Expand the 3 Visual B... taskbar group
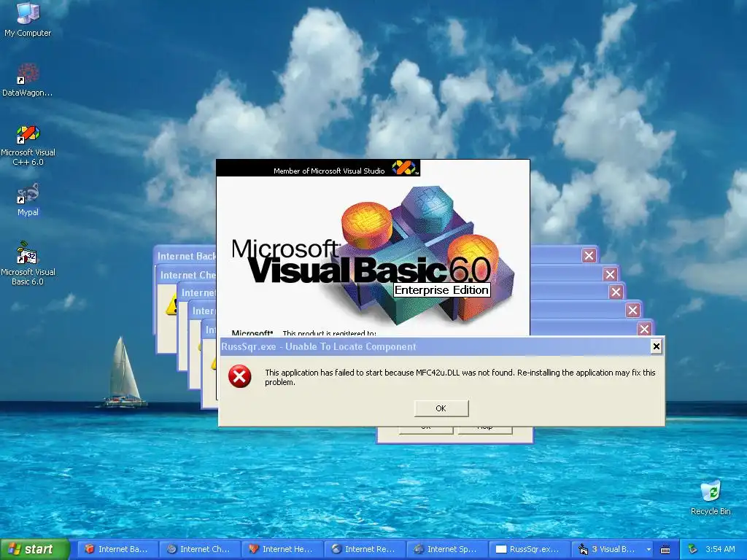This screenshot has height=560, width=747. [612, 549]
